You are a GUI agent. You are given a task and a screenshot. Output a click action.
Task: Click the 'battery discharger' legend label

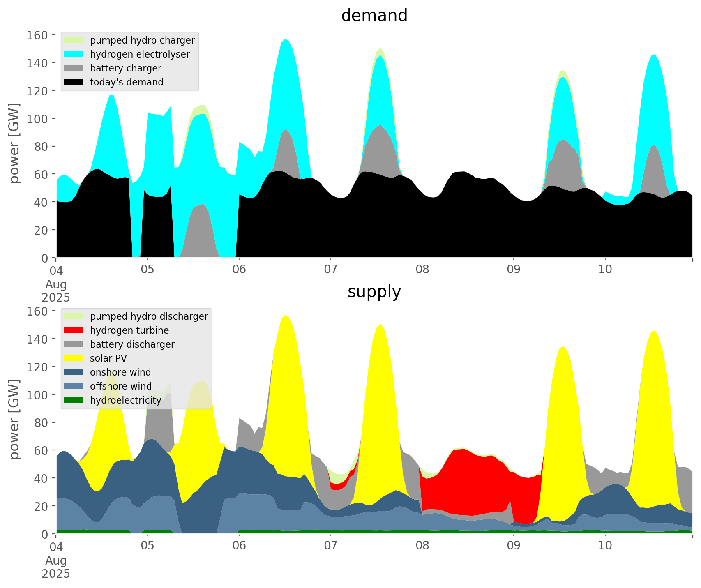click(x=132, y=344)
